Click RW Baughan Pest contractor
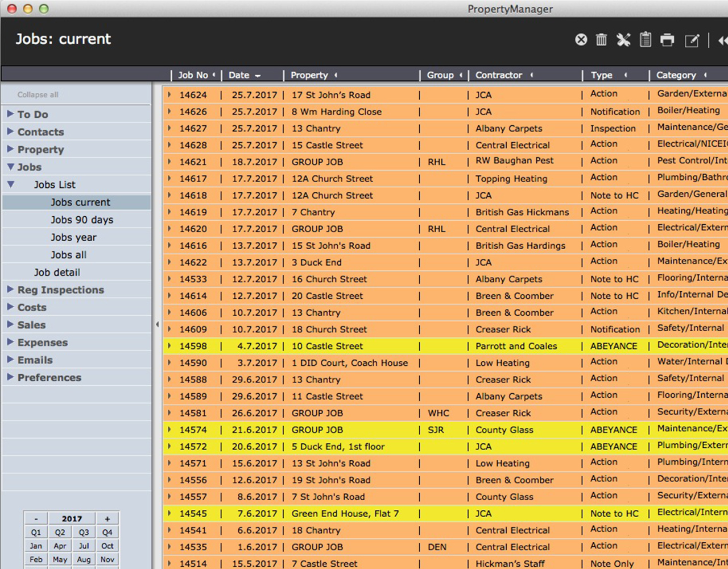This screenshot has height=569, width=728. [515, 160]
